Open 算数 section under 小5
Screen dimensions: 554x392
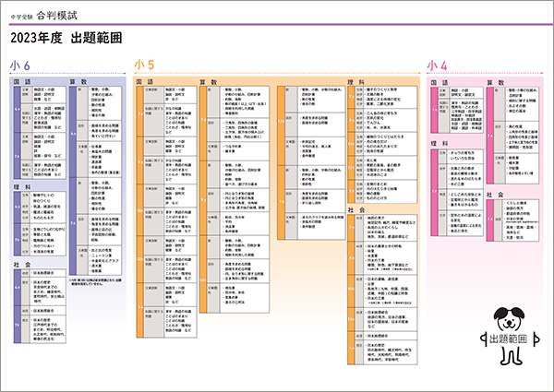[207, 82]
